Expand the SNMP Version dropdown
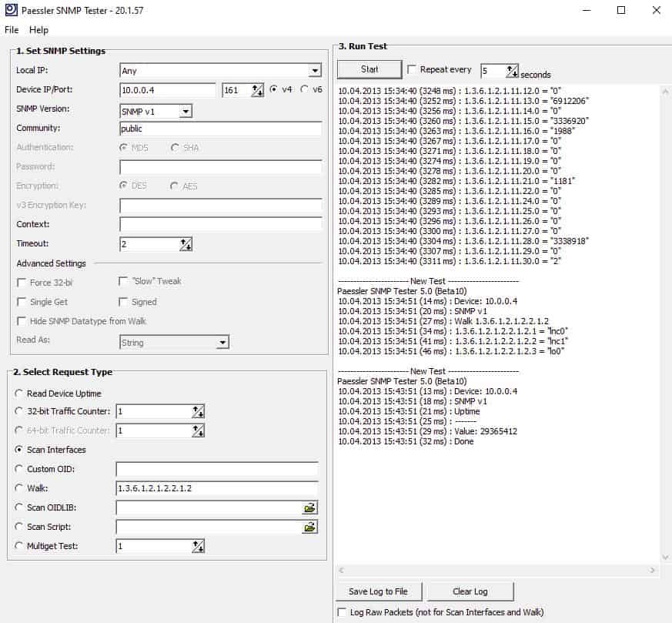The width and height of the screenshot is (672, 623). click(186, 112)
